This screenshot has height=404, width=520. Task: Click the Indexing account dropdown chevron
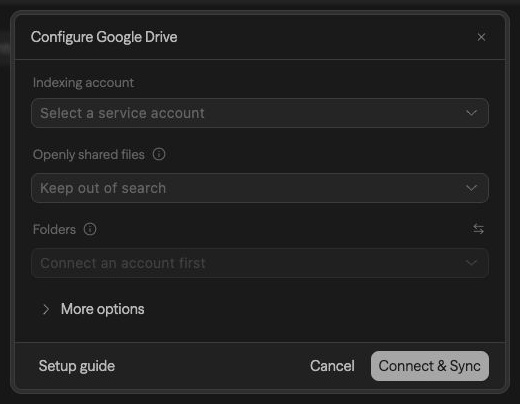(x=471, y=113)
